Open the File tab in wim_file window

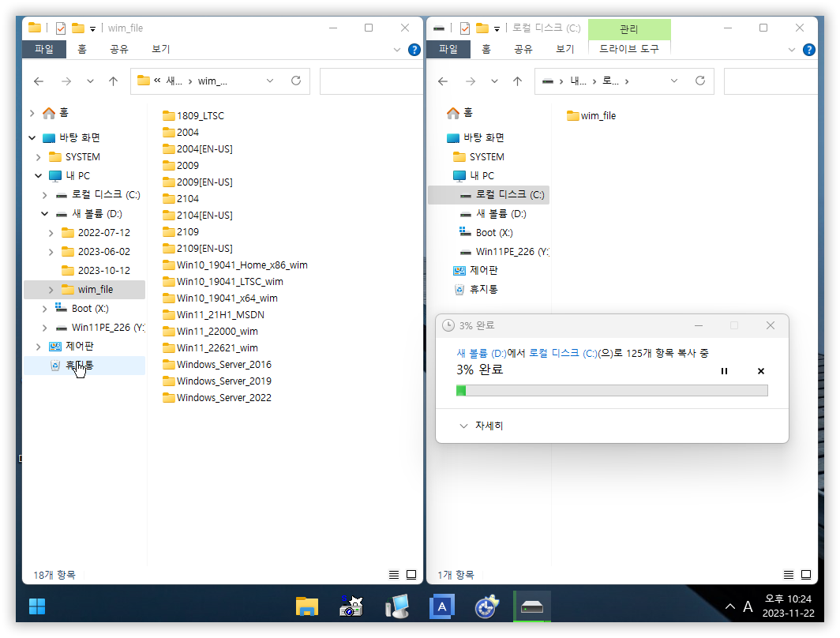pyautogui.click(x=44, y=49)
